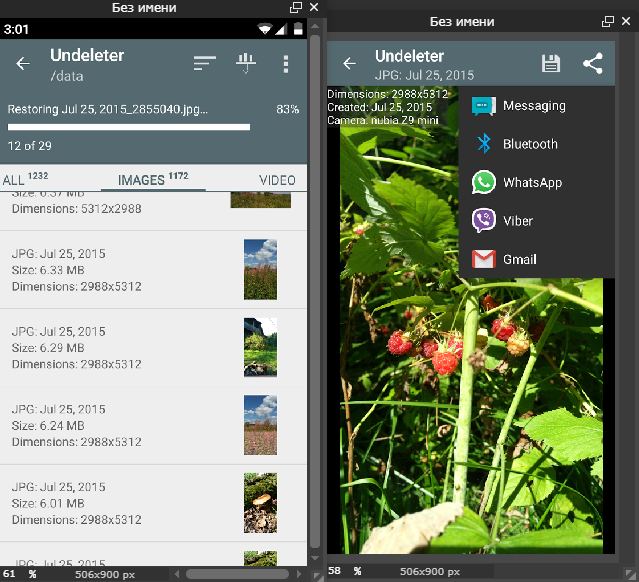639x582 pixels.
Task: Save the photo with the floppy icon
Action: pos(551,64)
